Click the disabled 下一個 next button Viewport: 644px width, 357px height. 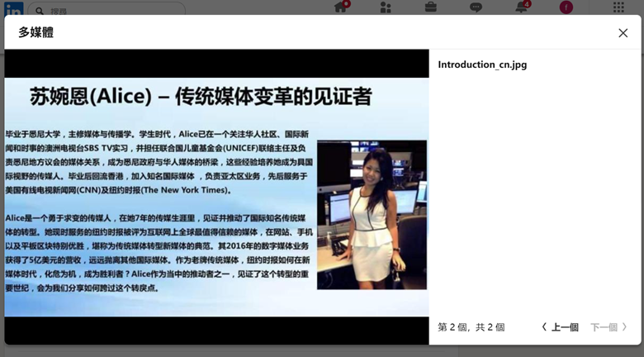pyautogui.click(x=608, y=327)
